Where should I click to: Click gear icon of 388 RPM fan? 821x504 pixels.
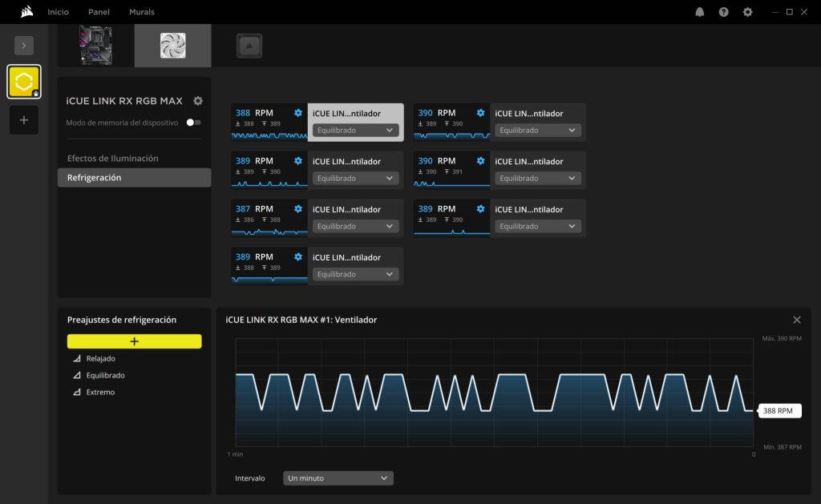click(x=298, y=112)
